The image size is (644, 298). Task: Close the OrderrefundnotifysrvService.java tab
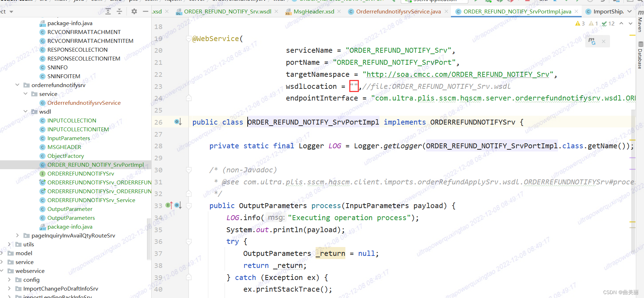[446, 11]
